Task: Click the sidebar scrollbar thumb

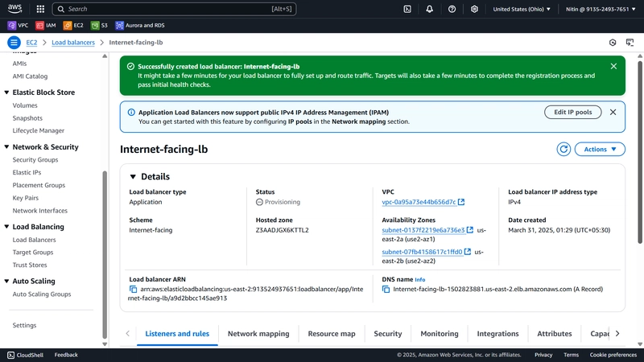Action: pyautogui.click(x=105, y=254)
